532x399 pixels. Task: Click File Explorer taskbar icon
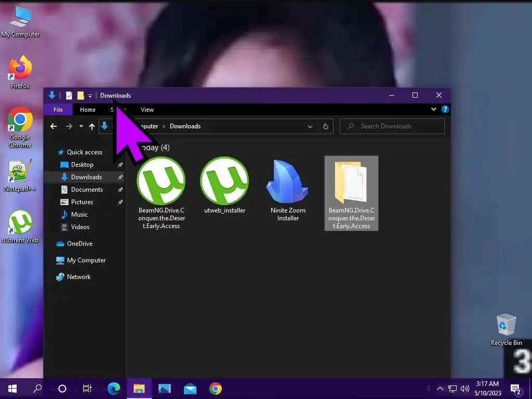tap(139, 389)
